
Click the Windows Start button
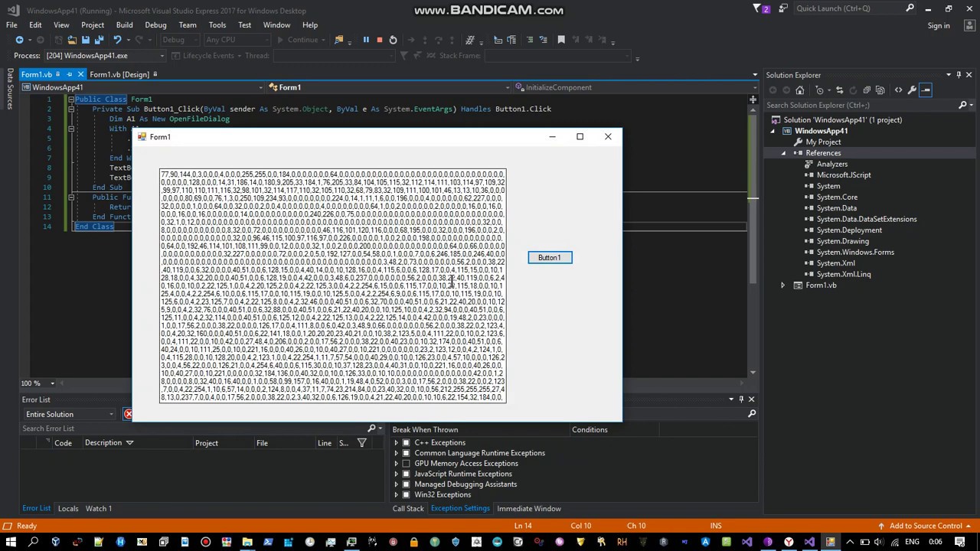(x=11, y=543)
